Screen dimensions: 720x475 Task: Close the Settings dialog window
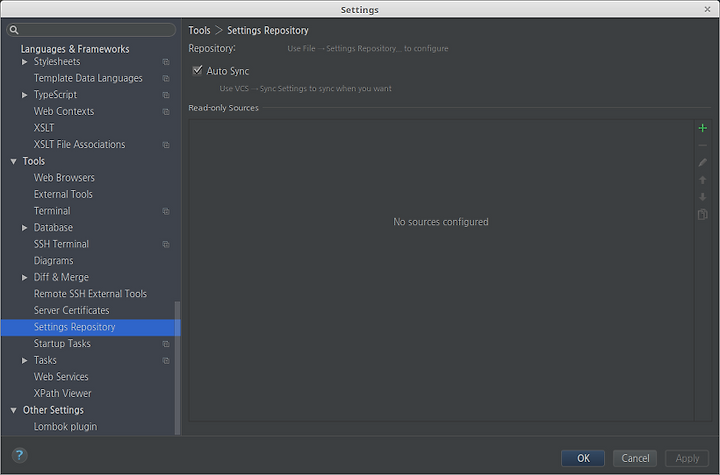(707, 9)
